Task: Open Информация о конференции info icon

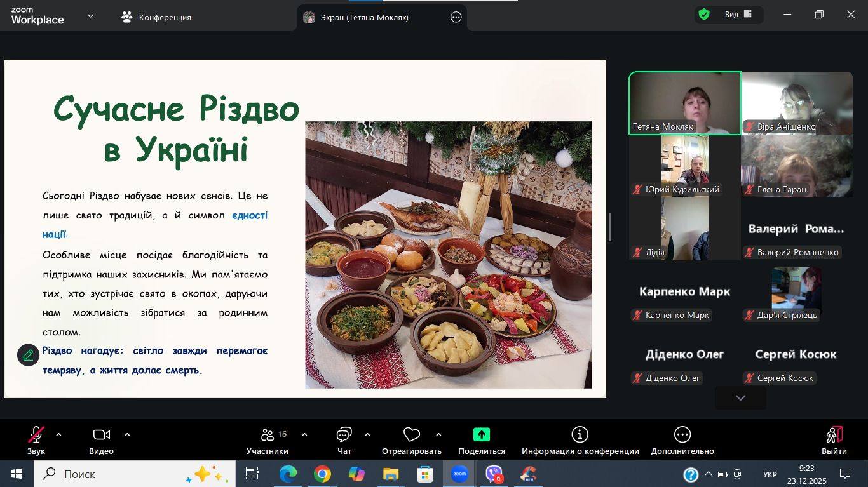Action: coord(580,434)
